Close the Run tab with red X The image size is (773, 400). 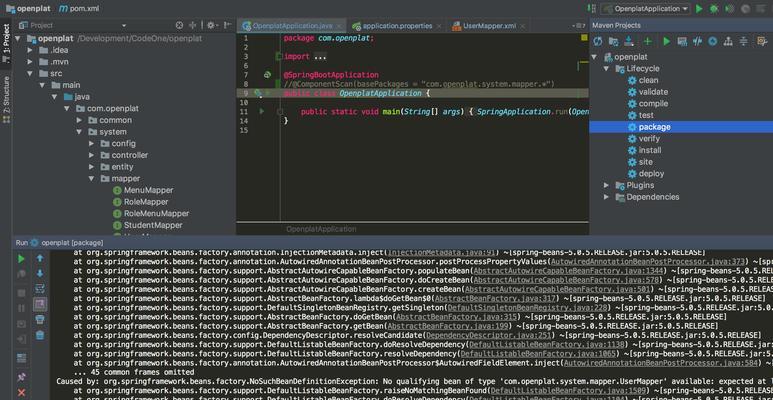click(x=21, y=393)
